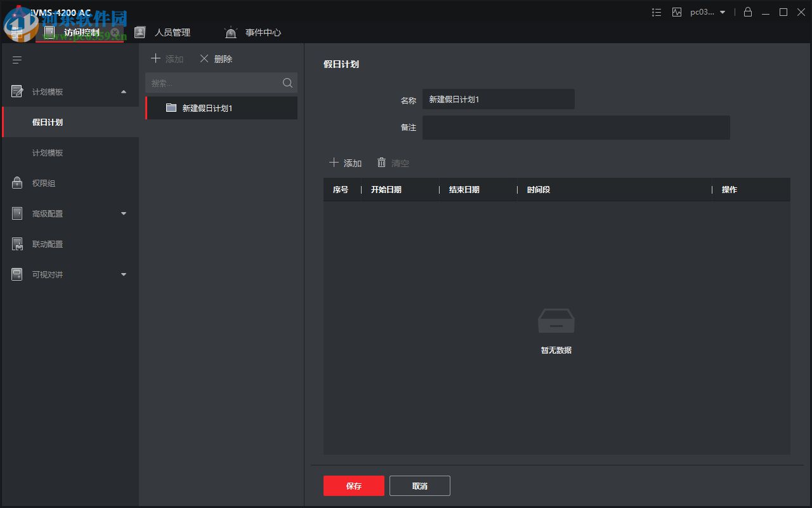Open 联动配置 in the sidebar

(x=70, y=244)
